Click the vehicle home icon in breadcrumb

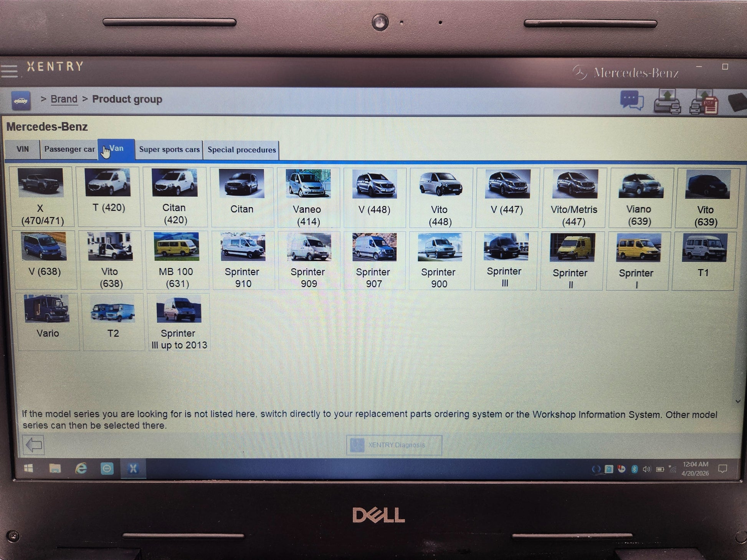21,100
